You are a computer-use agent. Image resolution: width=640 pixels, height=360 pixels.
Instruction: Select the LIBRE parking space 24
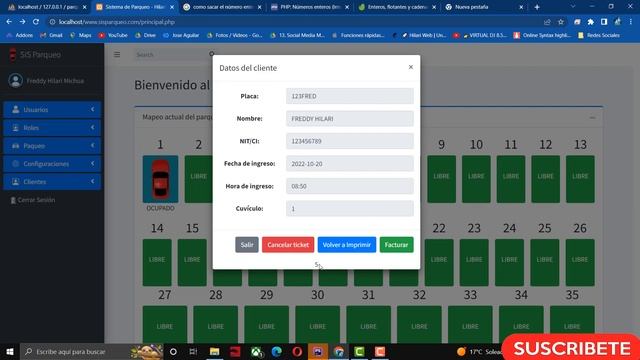509,262
